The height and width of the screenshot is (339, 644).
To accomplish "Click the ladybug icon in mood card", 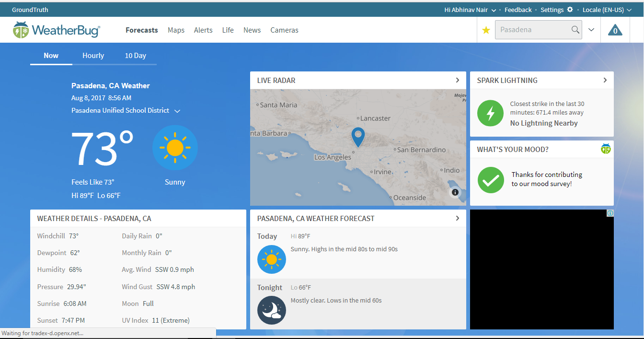I will pyautogui.click(x=606, y=149).
